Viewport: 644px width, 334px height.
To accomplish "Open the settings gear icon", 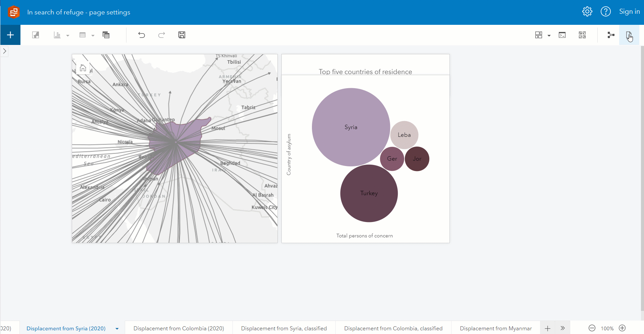I will click(x=587, y=11).
